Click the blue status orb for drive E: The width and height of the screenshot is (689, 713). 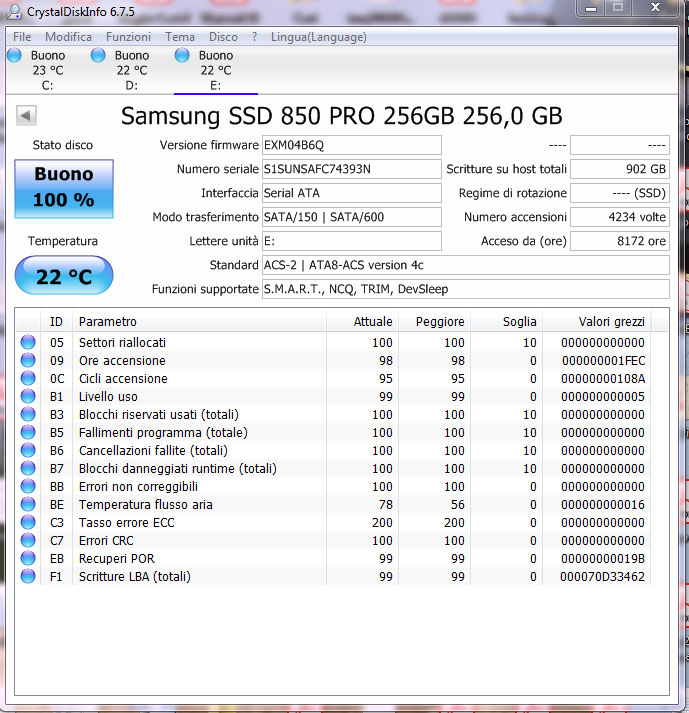[x=182, y=55]
